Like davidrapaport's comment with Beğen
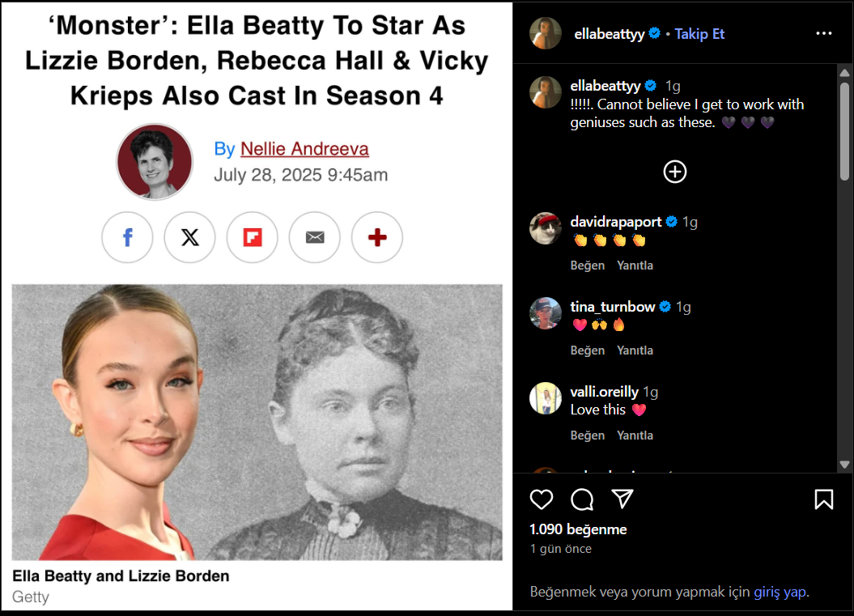Image resolution: width=854 pixels, height=616 pixels. tap(587, 266)
